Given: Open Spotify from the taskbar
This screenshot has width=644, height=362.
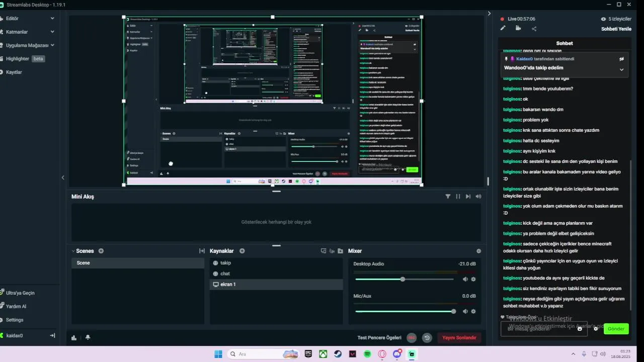Looking at the screenshot, I should (367, 354).
